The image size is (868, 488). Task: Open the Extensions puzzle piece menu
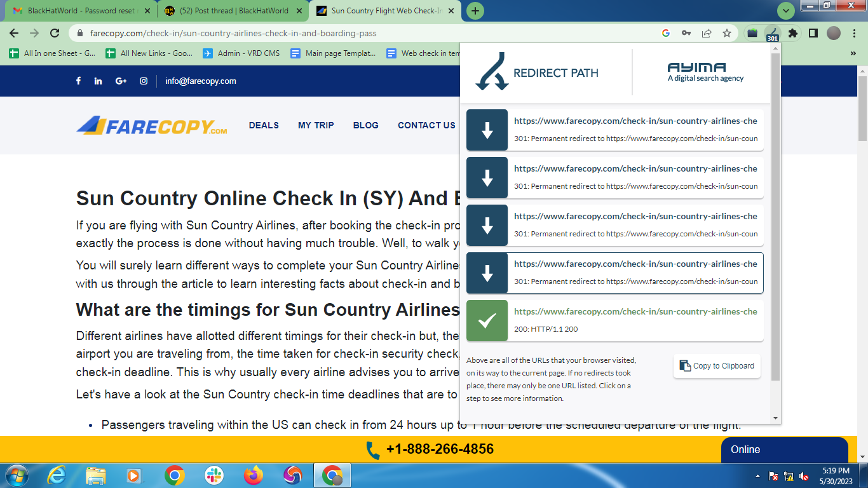coord(792,33)
